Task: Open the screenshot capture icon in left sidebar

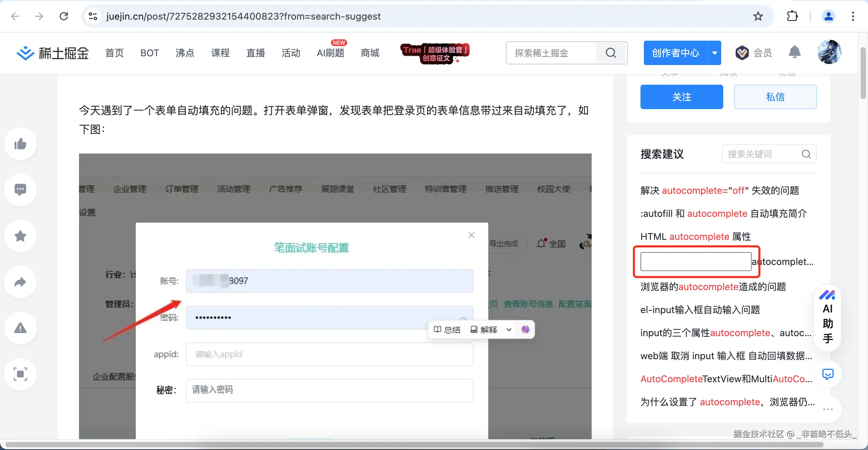Action: coord(20,374)
